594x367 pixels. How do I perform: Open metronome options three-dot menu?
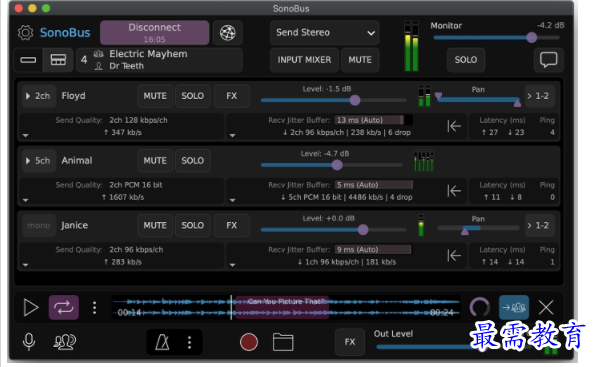coord(189,342)
